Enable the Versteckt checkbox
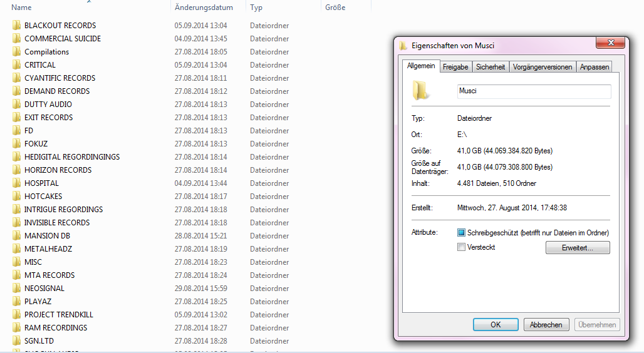 click(x=462, y=247)
